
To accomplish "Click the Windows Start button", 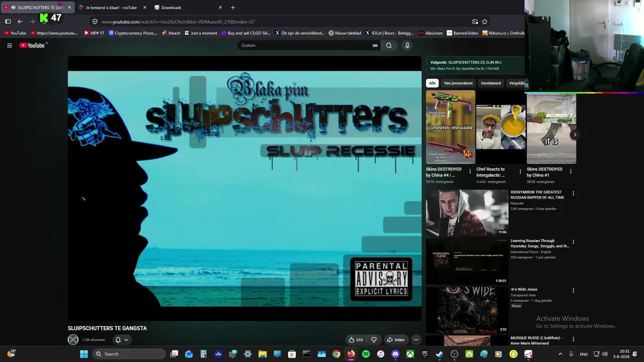I will click(x=84, y=354).
